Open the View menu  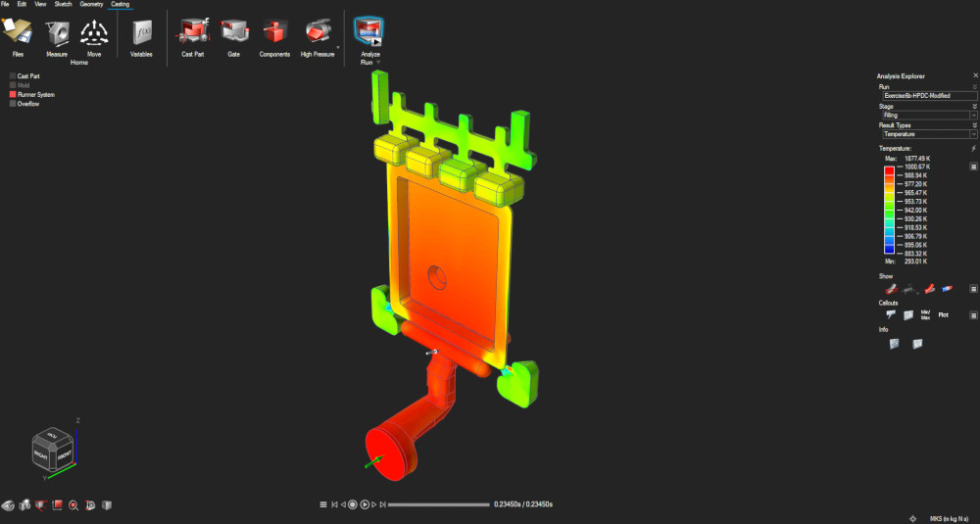(40, 4)
